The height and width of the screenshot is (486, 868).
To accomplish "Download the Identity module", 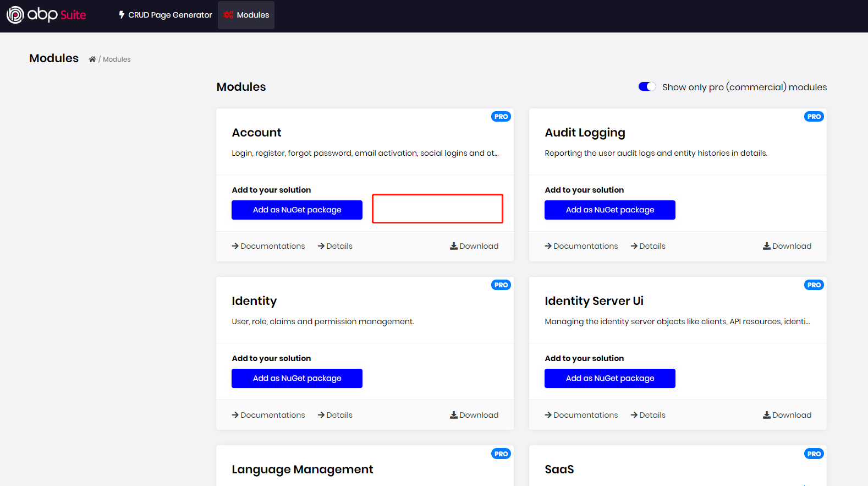I will 474,415.
